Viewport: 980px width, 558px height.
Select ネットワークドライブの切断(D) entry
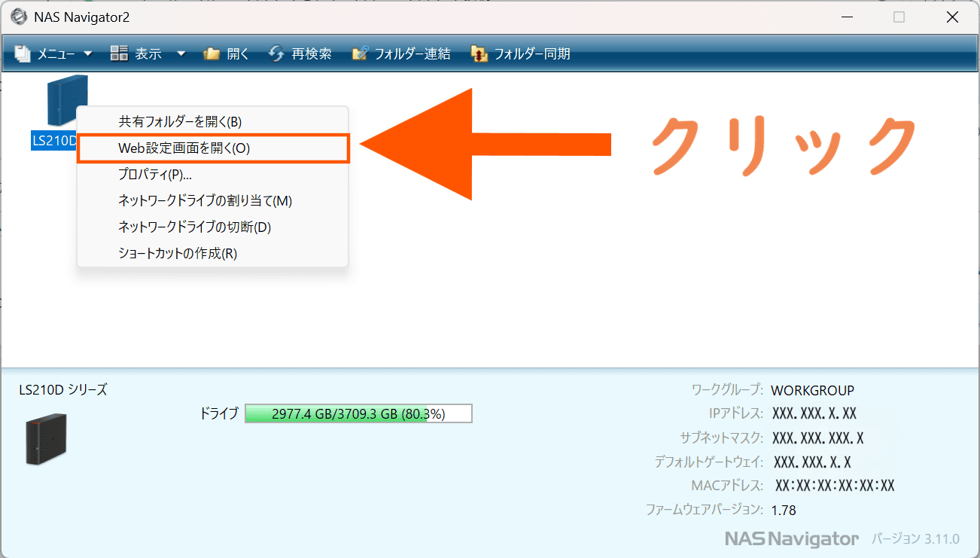pyautogui.click(x=194, y=227)
